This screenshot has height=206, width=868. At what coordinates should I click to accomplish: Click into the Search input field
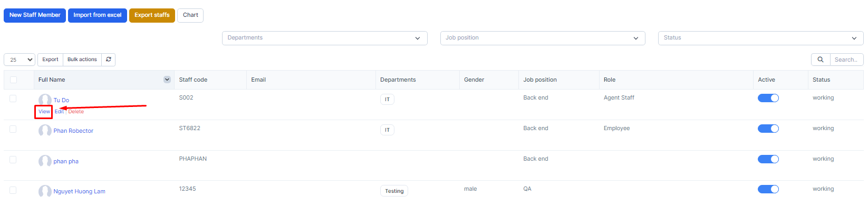[x=846, y=60]
